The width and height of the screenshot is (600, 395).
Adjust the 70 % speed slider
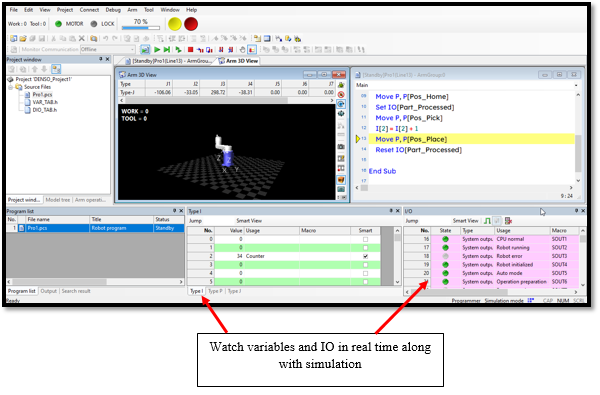click(140, 28)
